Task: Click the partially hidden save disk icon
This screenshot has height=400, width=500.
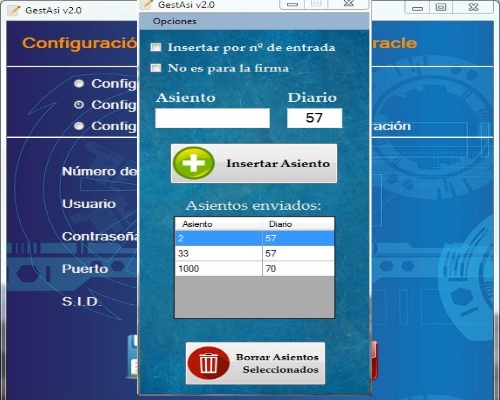Action: click(x=132, y=357)
